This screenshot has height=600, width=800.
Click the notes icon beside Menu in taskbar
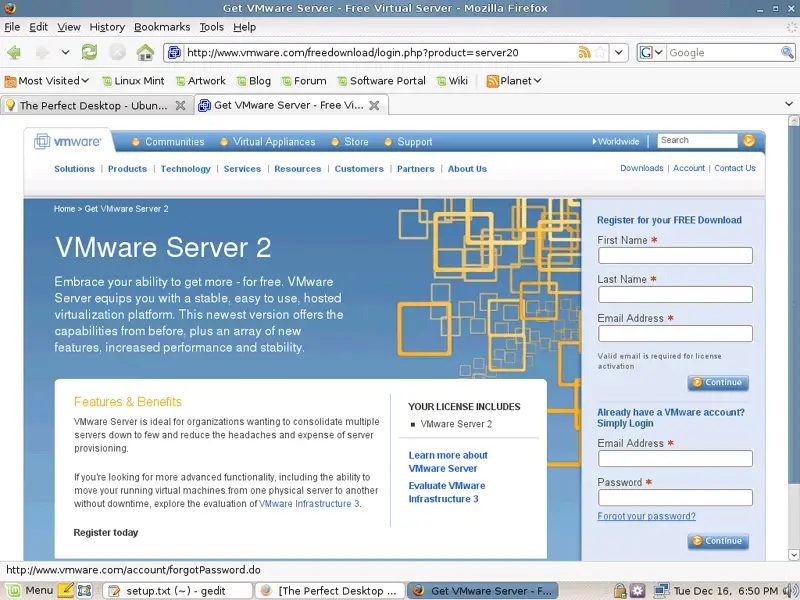(x=66, y=590)
